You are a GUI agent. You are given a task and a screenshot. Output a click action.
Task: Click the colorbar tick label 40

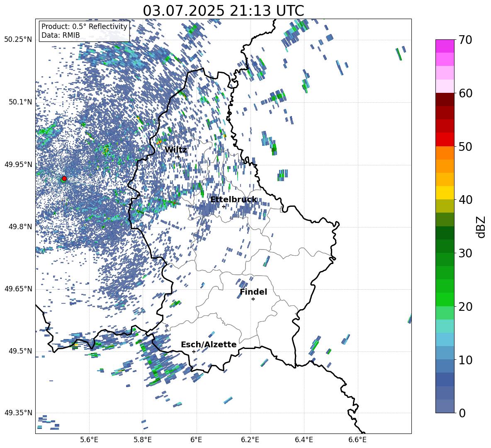[466, 200]
